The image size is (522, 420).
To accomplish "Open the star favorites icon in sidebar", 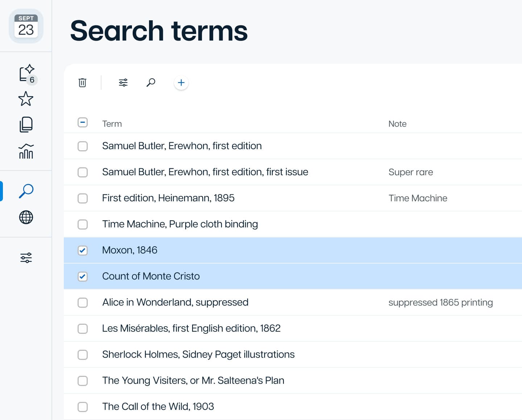I will click(26, 99).
